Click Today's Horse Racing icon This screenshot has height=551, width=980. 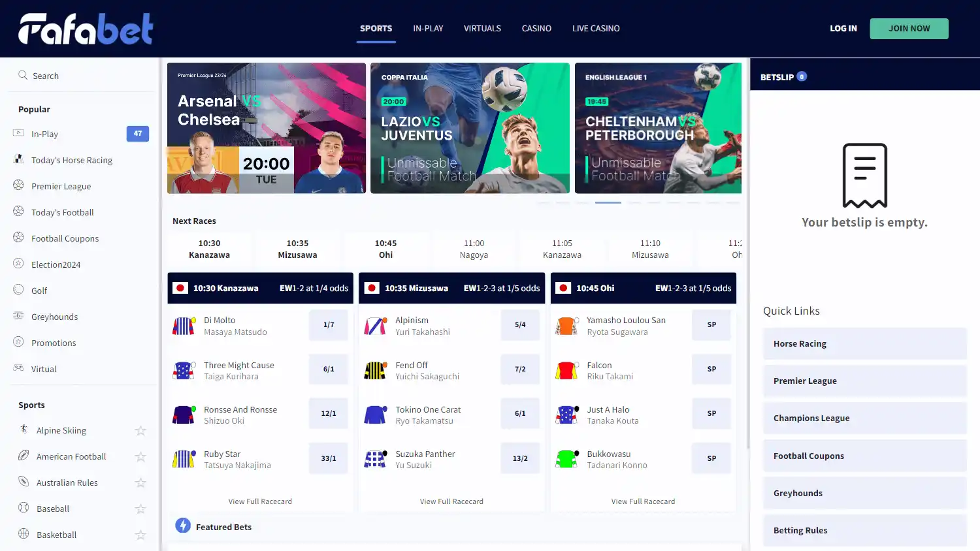click(18, 159)
